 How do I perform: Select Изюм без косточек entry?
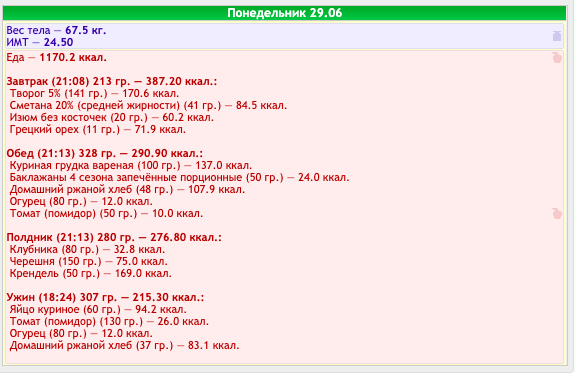[112, 118]
